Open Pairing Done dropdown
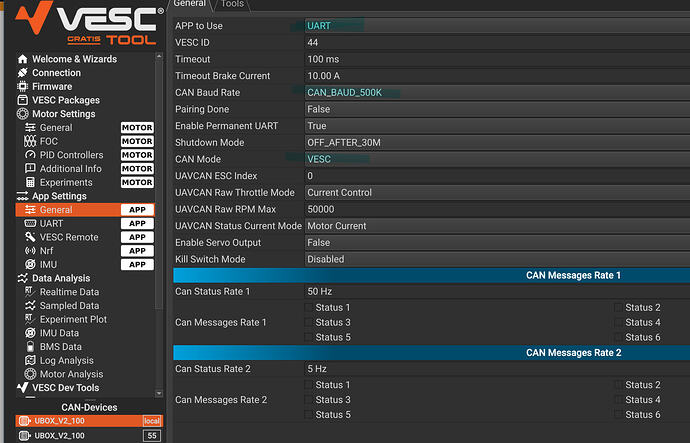This screenshot has width=690, height=443. (x=497, y=109)
